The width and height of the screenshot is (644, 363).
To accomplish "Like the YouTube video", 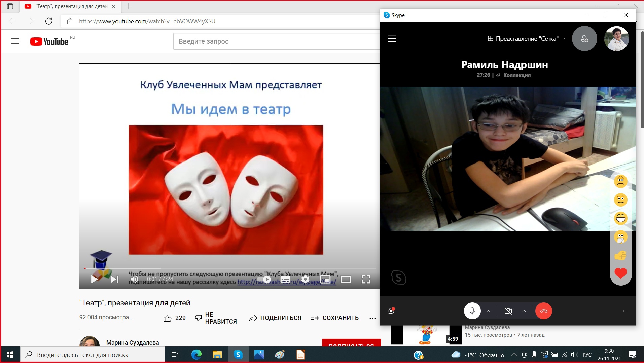I will [x=175, y=318].
